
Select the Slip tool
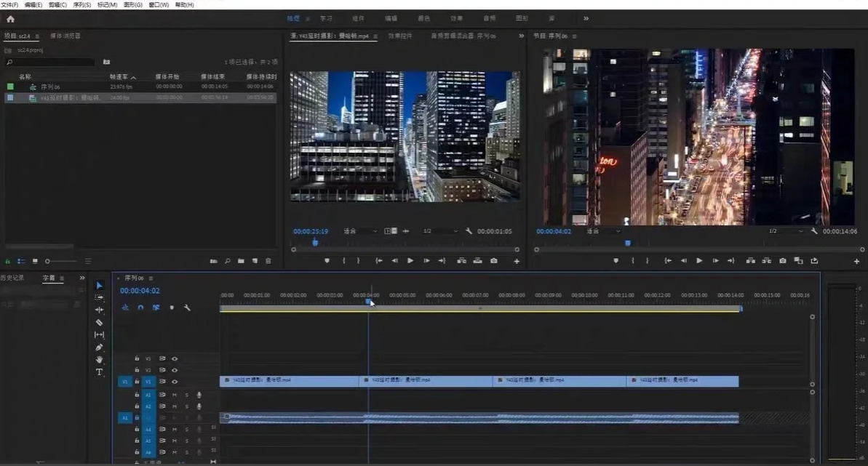99,335
